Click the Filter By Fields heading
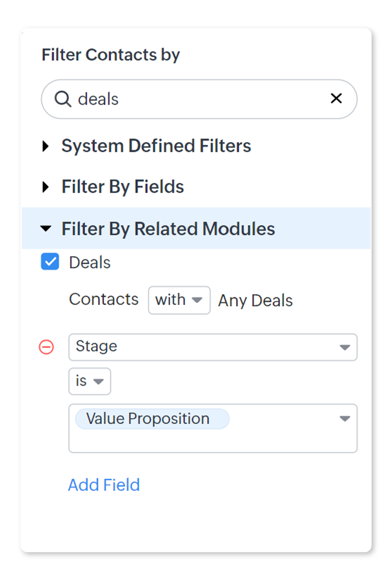 click(123, 187)
